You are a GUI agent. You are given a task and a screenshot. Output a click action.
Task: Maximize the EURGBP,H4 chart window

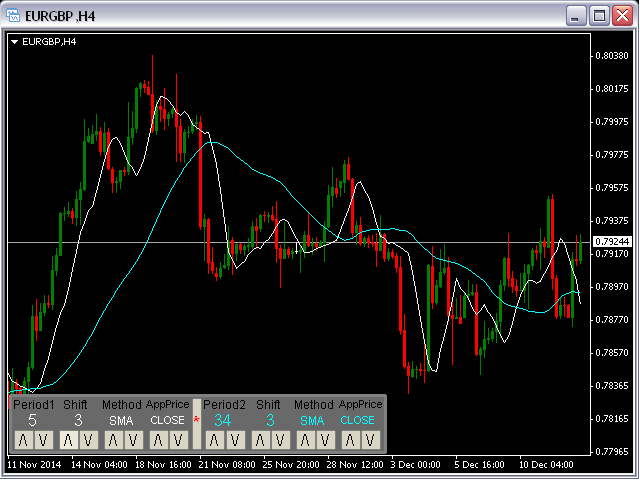[x=600, y=15]
